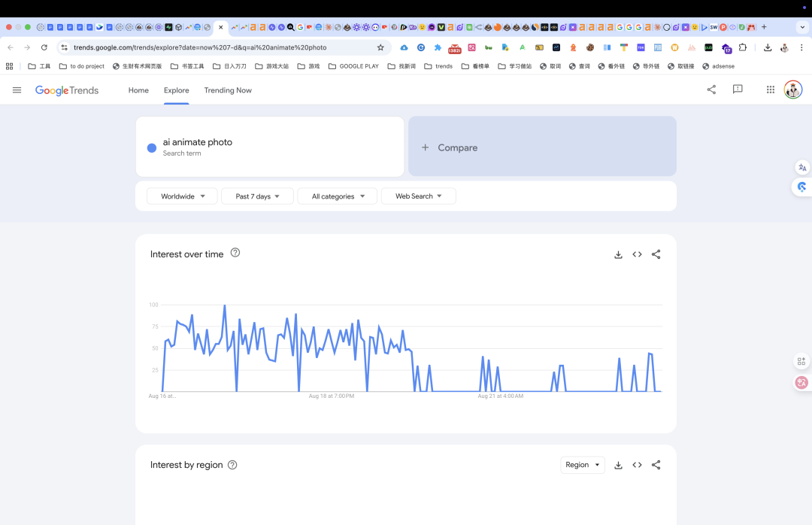
Task: Click the Google Trends logo
Action: pos(67,90)
